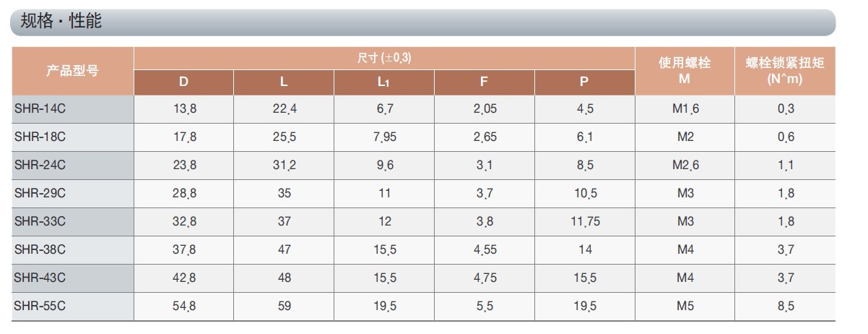Select the M5 bolt cell

click(685, 307)
